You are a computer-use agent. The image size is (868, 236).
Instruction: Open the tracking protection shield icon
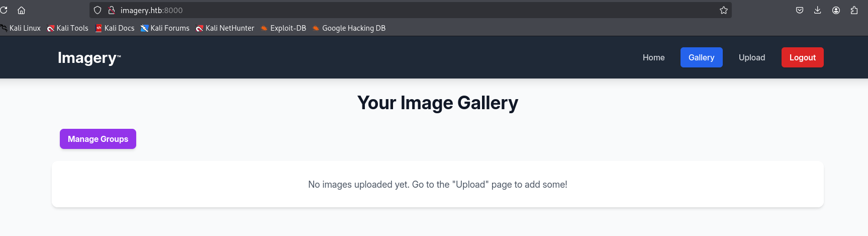point(98,10)
